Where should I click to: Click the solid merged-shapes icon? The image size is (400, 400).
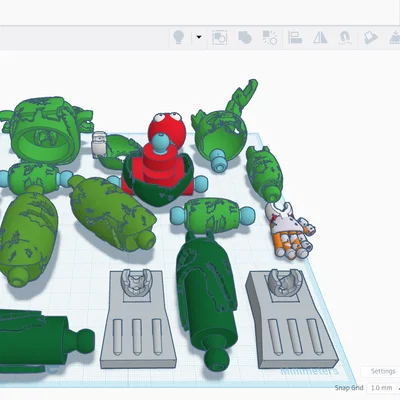[x=245, y=37]
